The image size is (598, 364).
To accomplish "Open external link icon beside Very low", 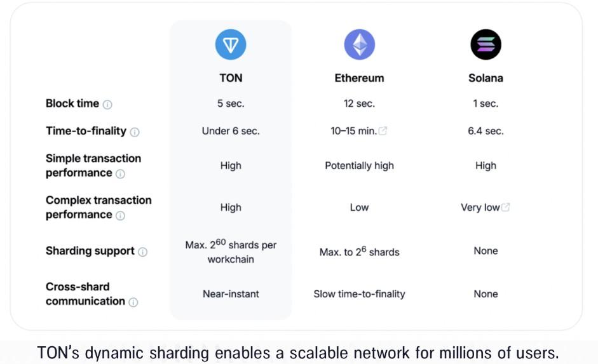I will pyautogui.click(x=506, y=207).
